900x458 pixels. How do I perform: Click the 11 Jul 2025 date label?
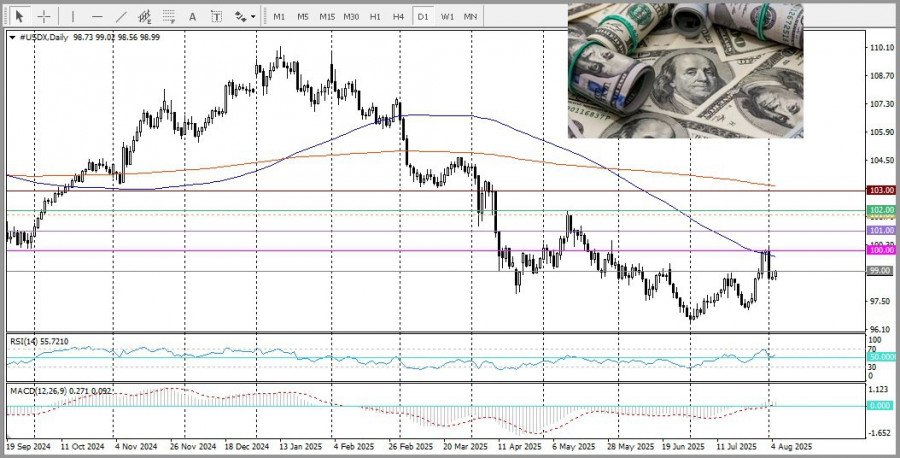[x=737, y=446]
